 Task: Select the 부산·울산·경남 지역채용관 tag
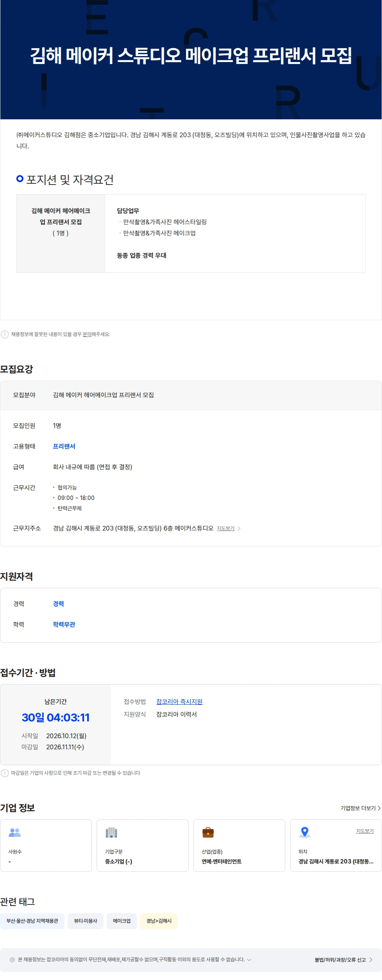32,921
